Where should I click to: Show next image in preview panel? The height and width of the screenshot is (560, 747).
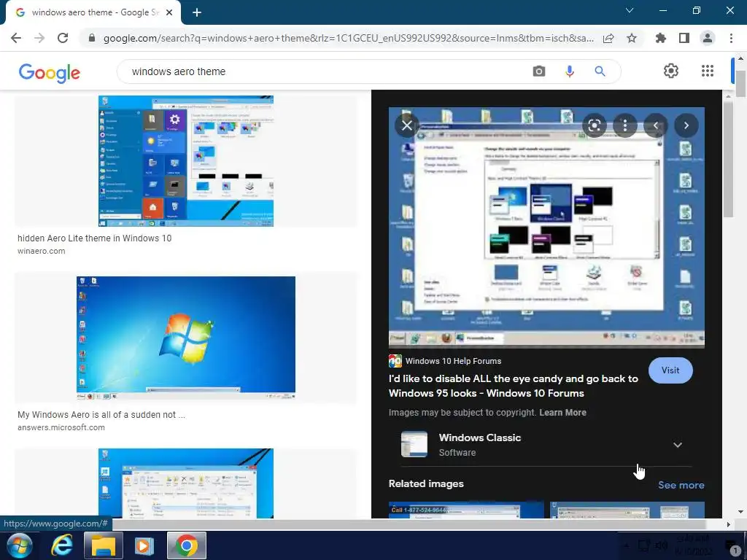click(x=686, y=125)
